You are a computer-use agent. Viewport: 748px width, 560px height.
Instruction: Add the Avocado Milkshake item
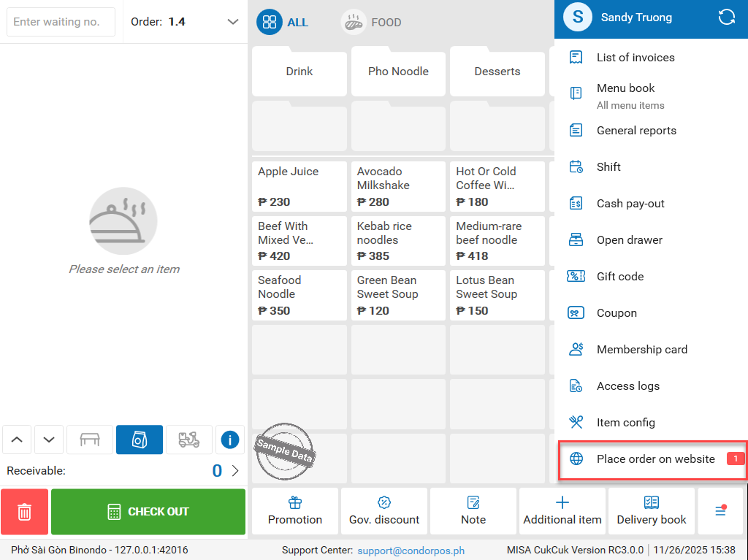point(398,186)
